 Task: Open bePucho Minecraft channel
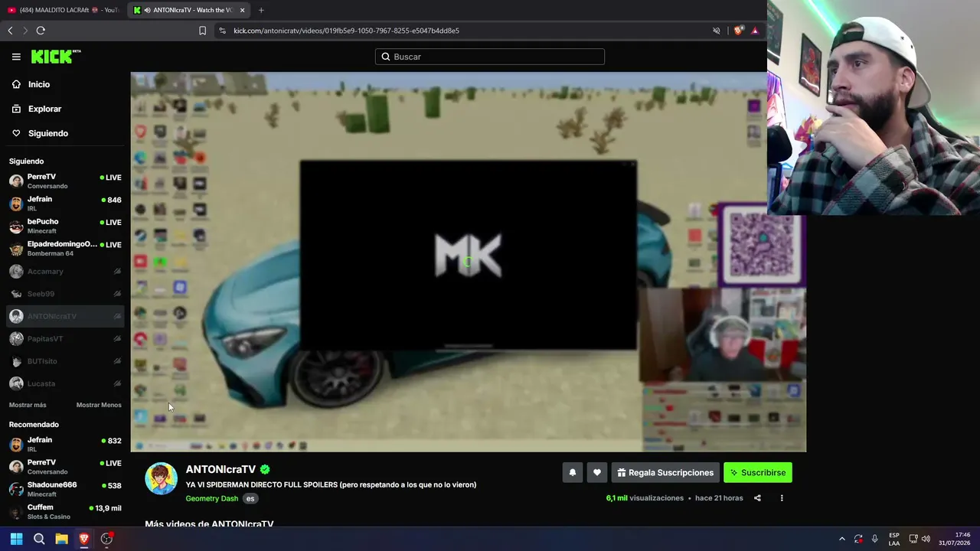point(65,226)
